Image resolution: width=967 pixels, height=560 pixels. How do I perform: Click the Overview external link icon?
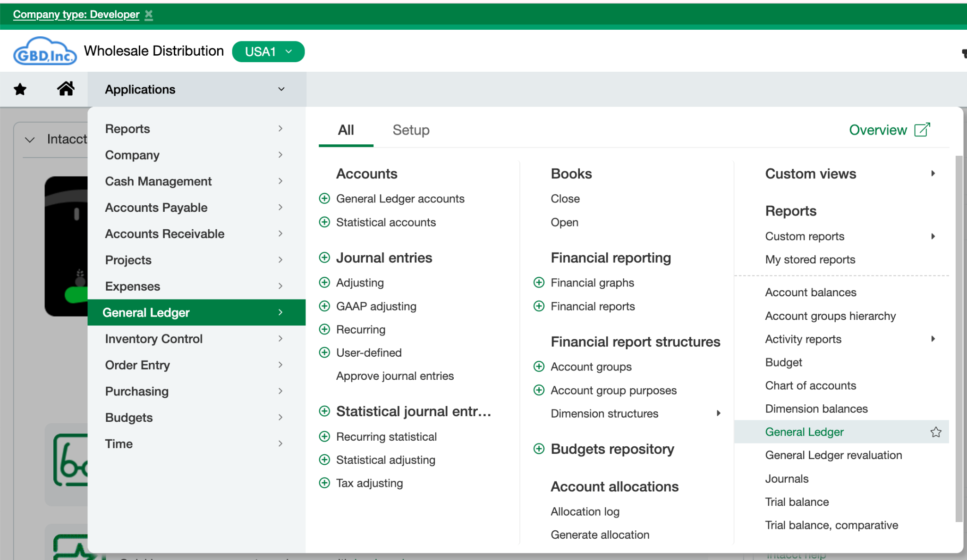[x=922, y=130]
